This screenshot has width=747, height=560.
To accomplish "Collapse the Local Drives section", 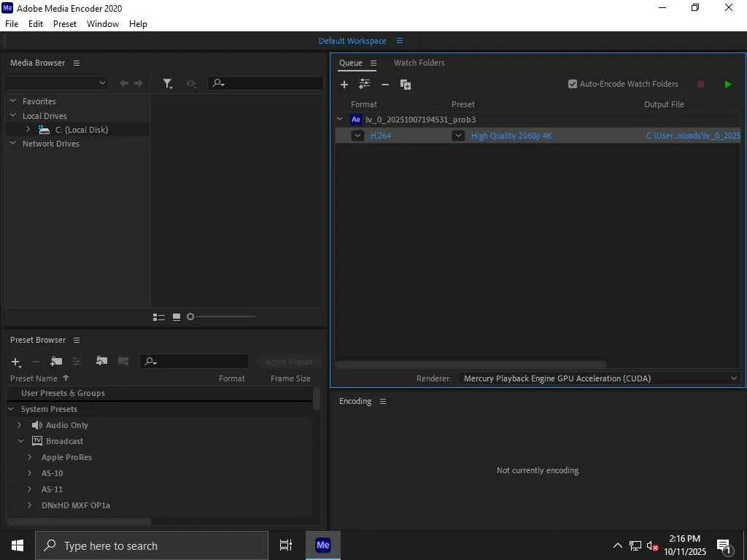I will 13,116.
